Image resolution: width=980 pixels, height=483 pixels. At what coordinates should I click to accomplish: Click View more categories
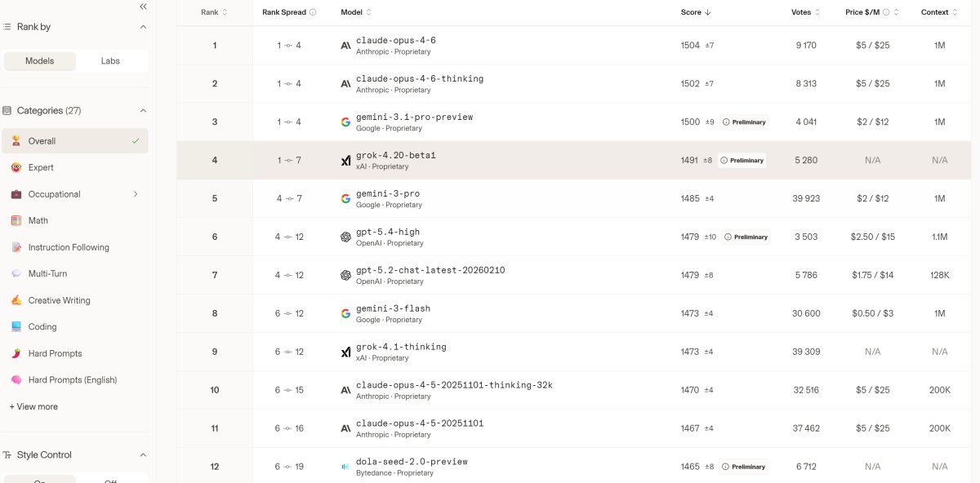(33, 406)
